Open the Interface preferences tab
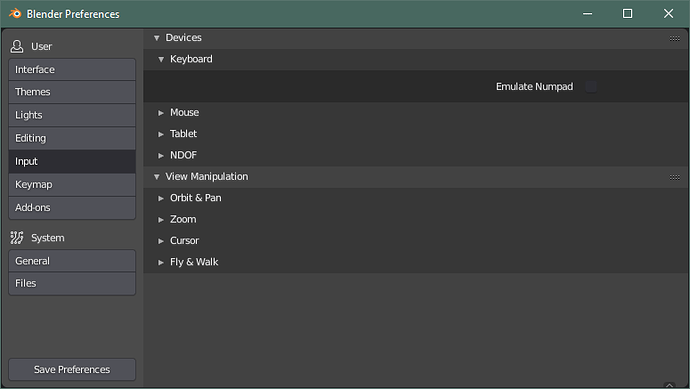690x389 pixels. click(72, 70)
